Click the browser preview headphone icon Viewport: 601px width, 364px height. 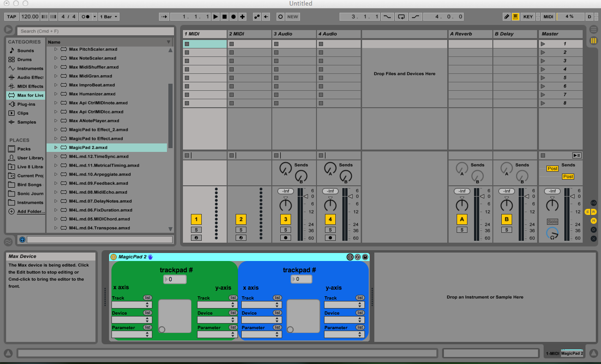(22, 240)
